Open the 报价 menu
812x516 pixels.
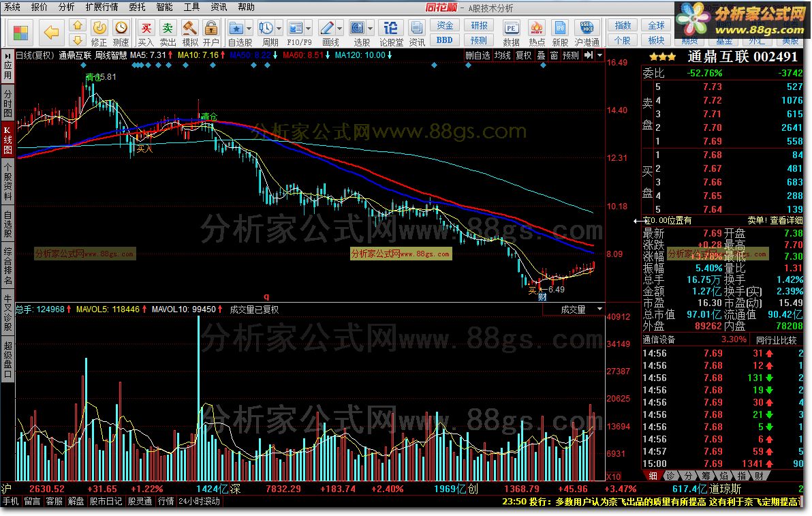click(x=40, y=7)
